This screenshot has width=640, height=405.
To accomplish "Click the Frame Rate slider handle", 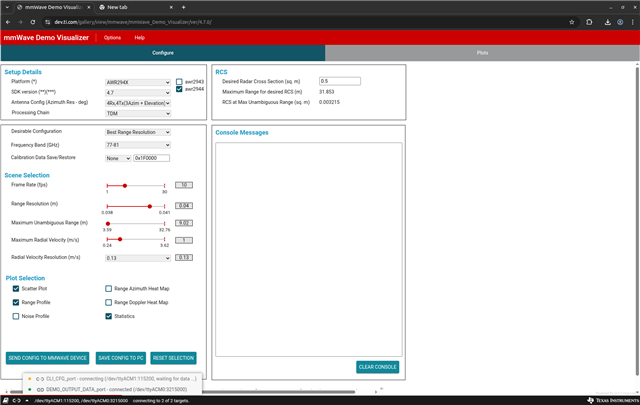I will click(x=125, y=186).
